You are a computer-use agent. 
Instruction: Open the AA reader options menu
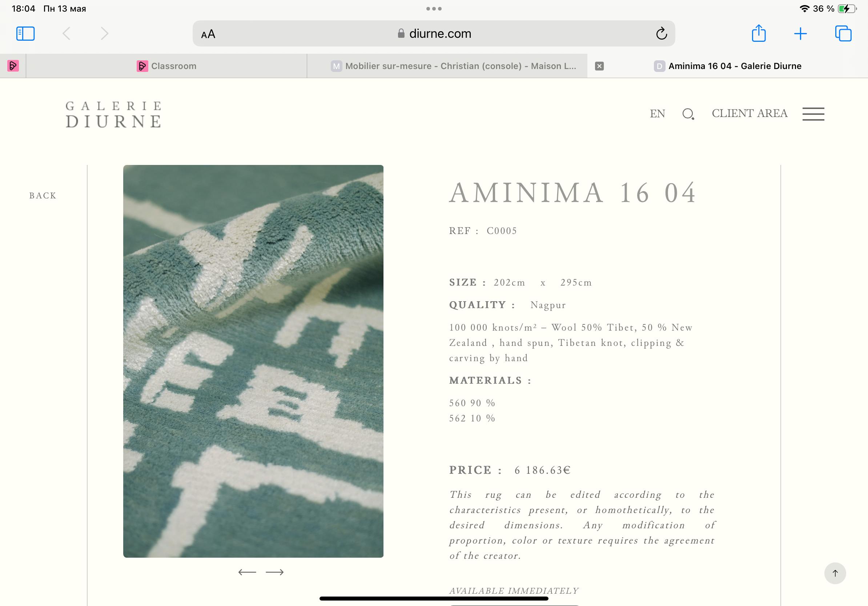pyautogui.click(x=208, y=34)
